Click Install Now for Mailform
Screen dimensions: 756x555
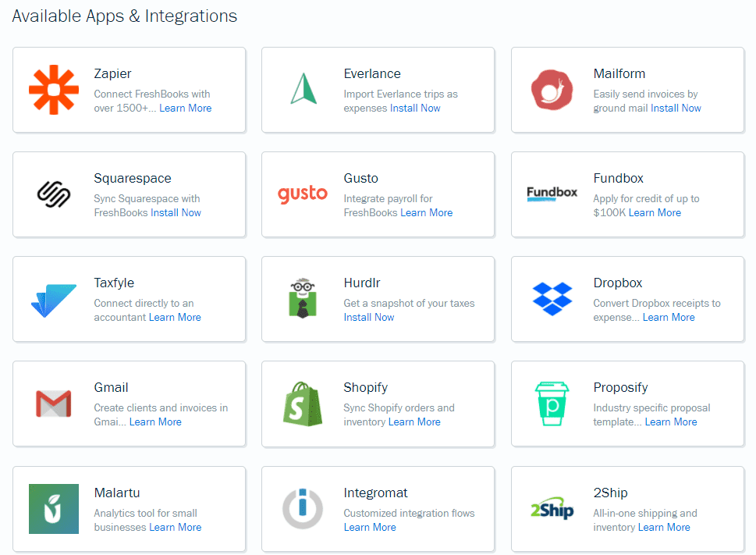tap(676, 108)
